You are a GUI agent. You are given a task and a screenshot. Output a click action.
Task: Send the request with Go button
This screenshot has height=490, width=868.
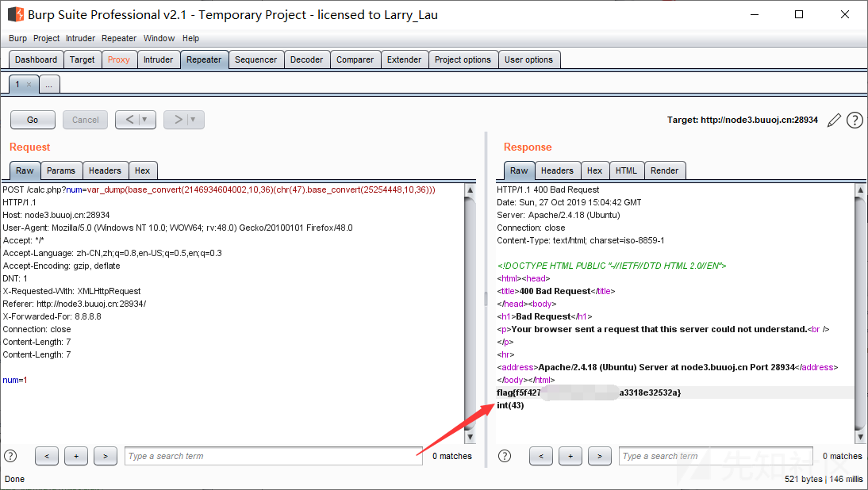point(33,120)
